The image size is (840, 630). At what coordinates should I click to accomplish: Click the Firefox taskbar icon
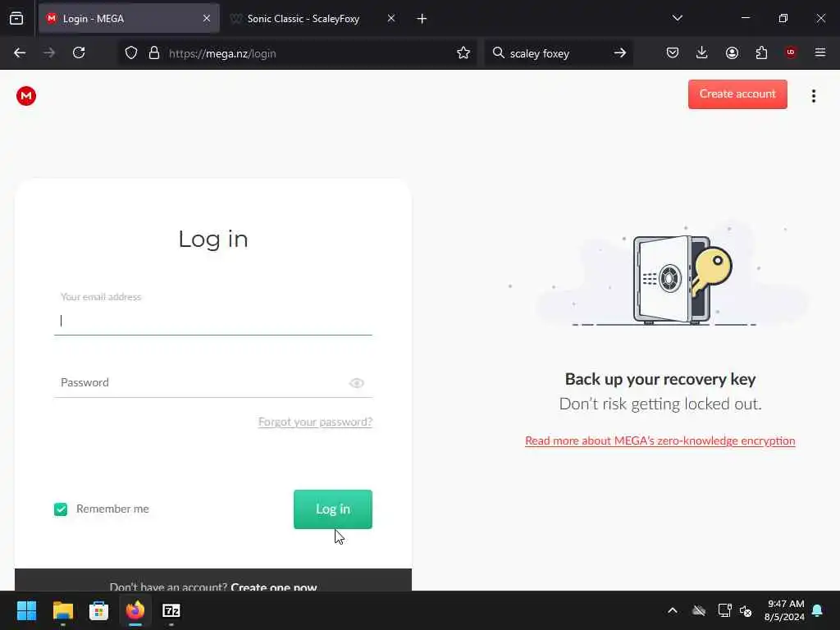[135, 610]
